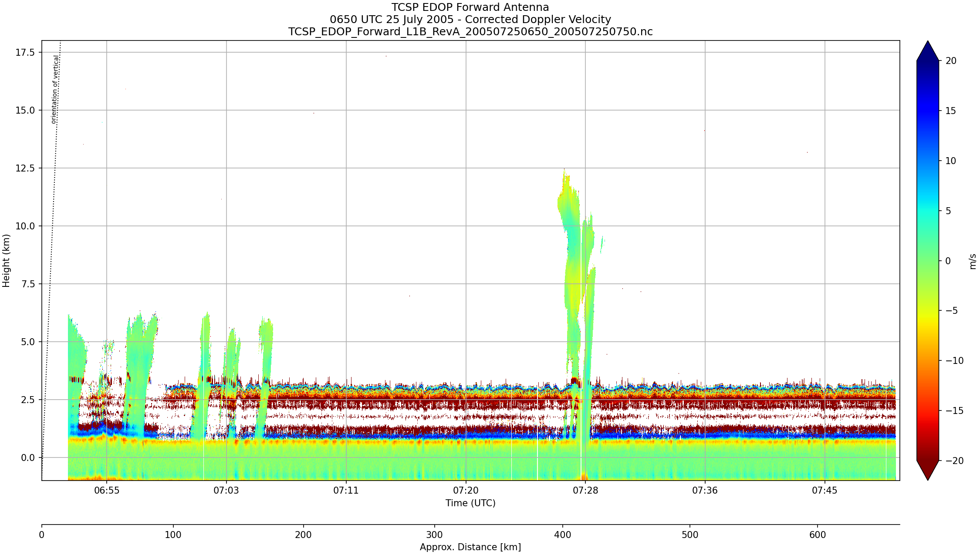Click the 07:20 time tick label
Image resolution: width=980 pixels, height=555 pixels.
[x=466, y=491]
